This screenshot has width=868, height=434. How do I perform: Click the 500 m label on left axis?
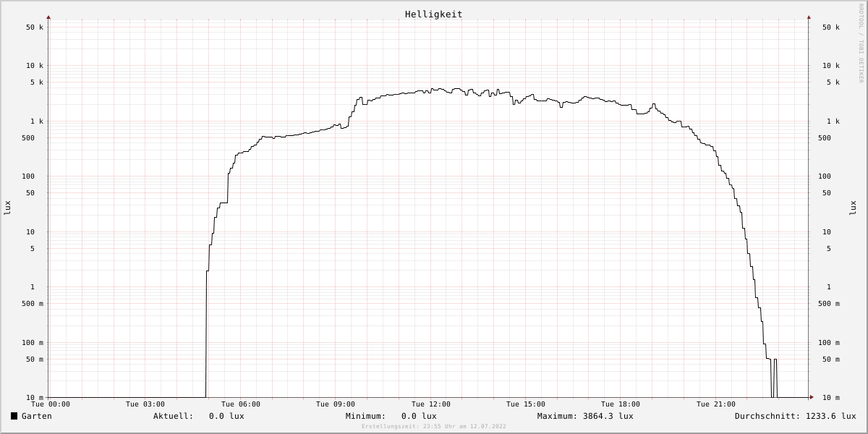(33, 304)
